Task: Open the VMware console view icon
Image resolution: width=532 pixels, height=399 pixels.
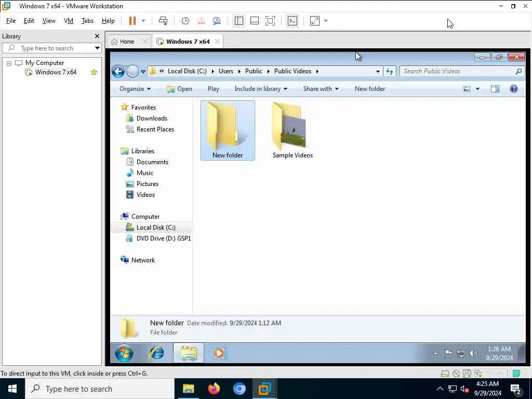Action: click(292, 21)
